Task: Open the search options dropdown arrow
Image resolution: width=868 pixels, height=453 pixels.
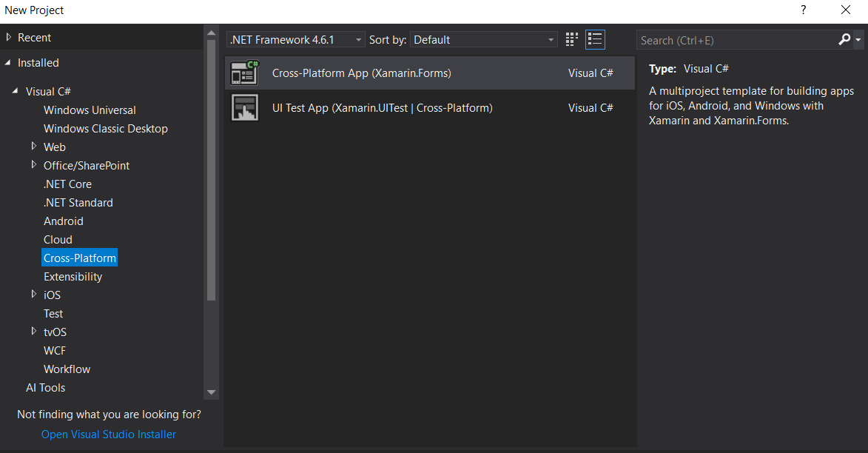Action: point(858,40)
